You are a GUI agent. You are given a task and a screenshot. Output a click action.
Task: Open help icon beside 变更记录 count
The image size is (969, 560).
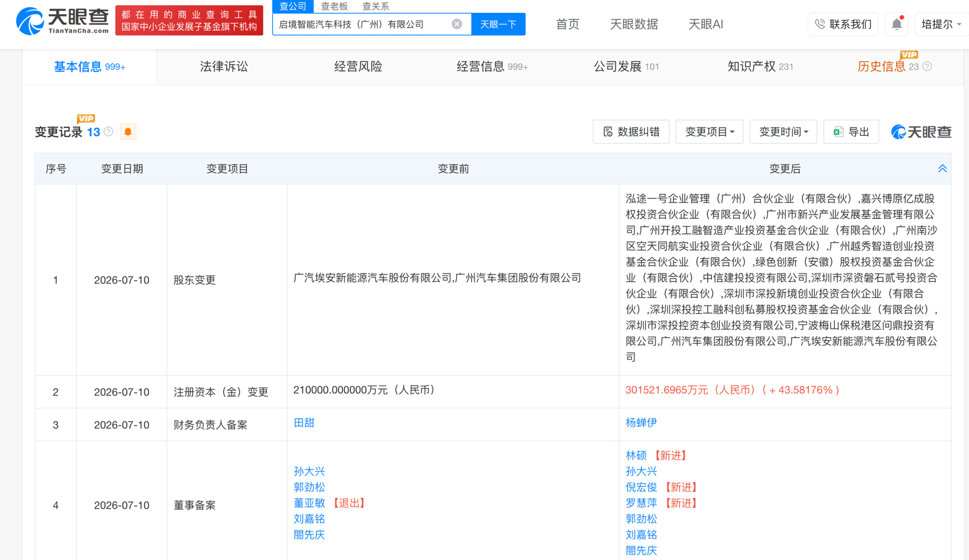109,132
